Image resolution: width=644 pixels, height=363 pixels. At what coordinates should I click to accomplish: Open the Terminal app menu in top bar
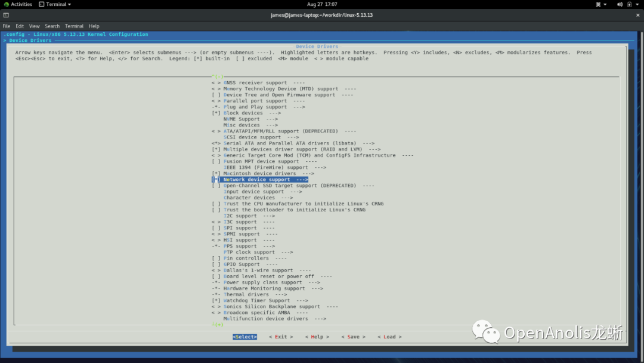55,4
